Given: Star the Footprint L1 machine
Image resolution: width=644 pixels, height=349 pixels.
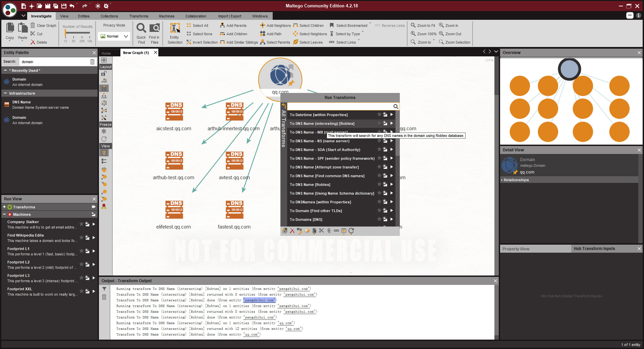Looking at the screenshot, I should [81, 251].
